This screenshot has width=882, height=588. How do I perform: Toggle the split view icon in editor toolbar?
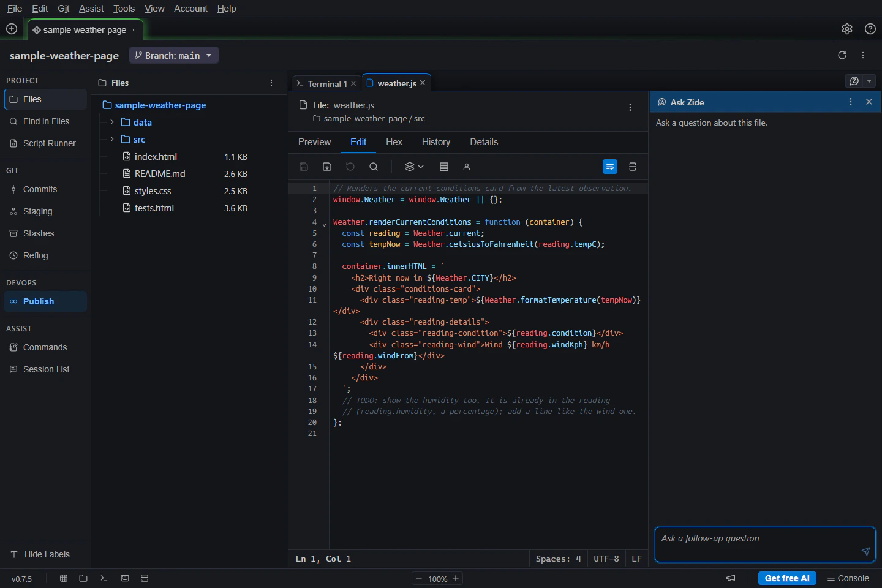(x=633, y=167)
